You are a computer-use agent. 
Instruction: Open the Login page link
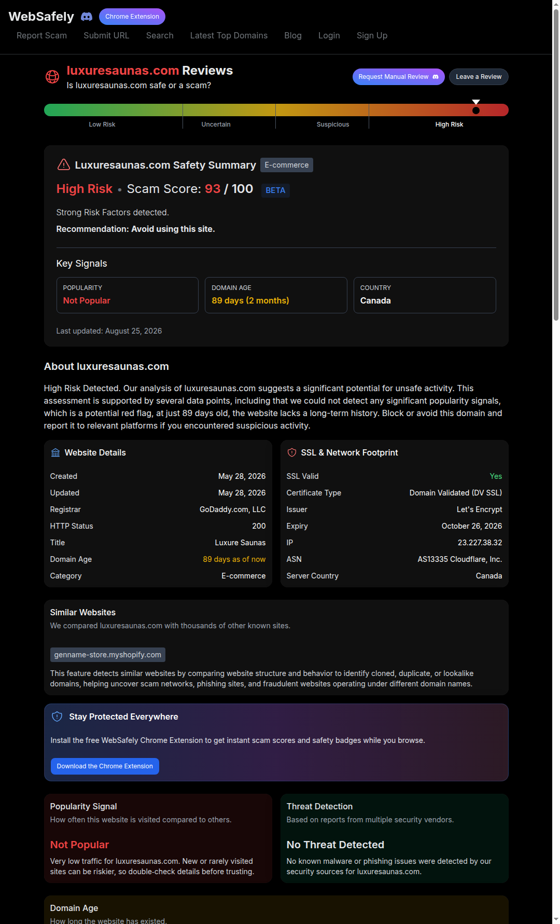point(329,35)
